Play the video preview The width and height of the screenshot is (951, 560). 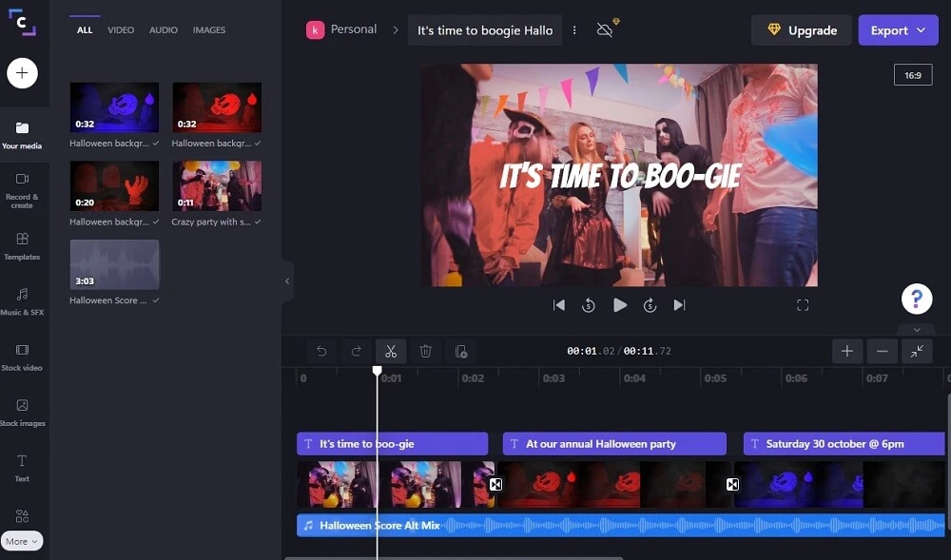(620, 305)
